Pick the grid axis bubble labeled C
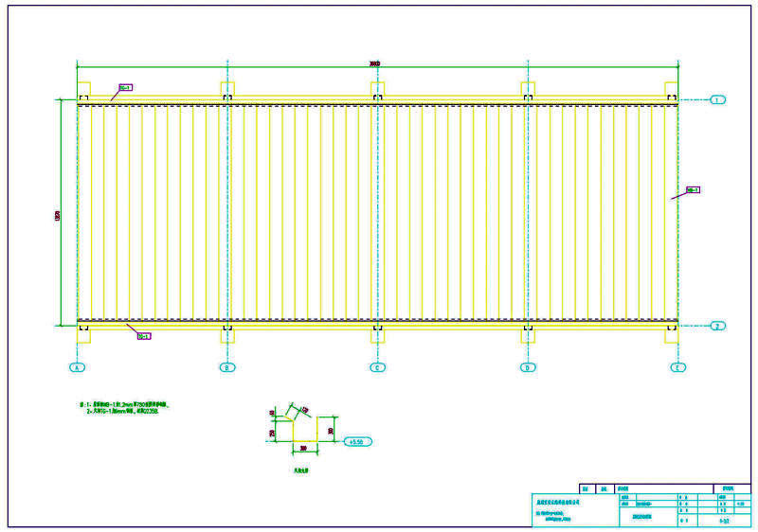This screenshot has width=758, height=532. [x=378, y=366]
